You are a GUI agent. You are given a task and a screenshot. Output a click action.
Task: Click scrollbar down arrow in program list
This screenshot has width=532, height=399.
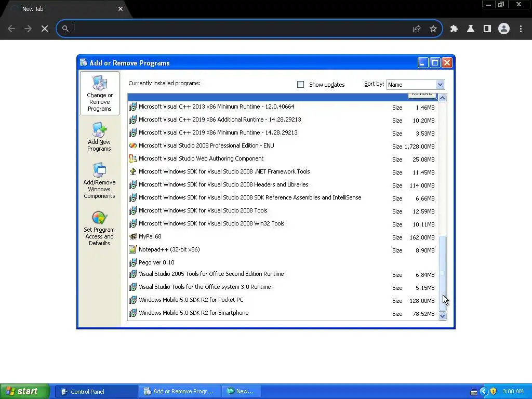442,316
